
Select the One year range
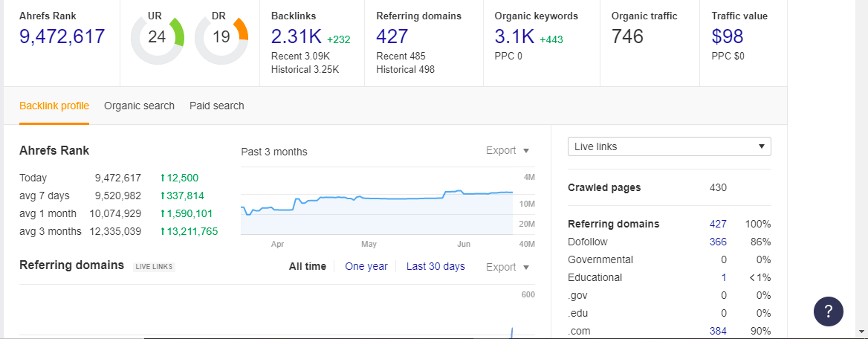pos(366,266)
